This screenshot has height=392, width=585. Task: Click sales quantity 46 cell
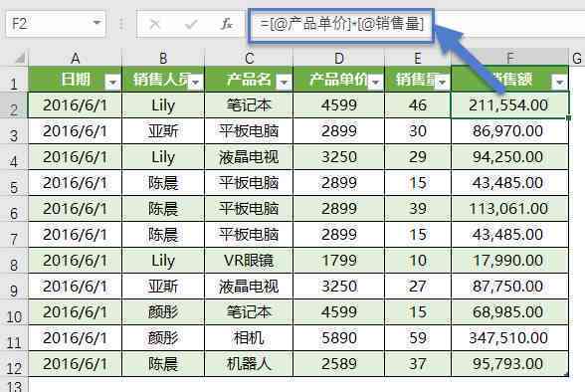click(418, 105)
